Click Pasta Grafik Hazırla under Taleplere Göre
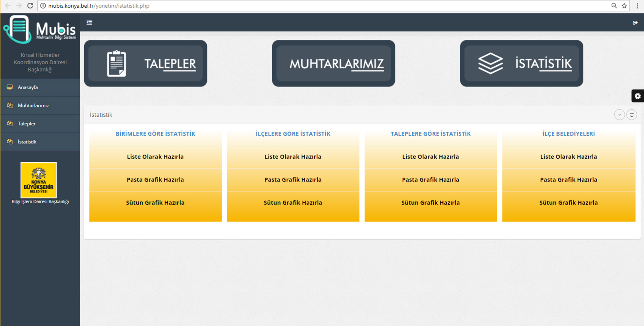This screenshot has height=326, width=644. click(431, 180)
